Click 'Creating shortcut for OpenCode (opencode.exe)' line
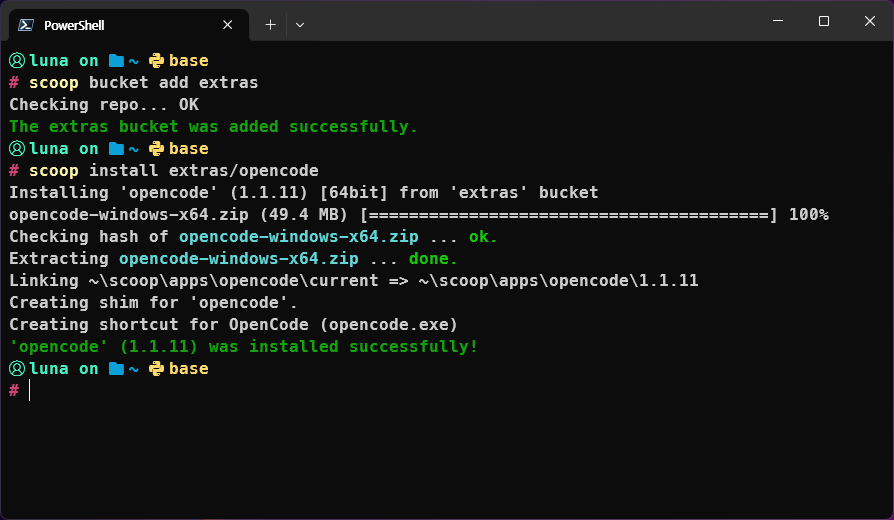Screen dimensions: 894x520 tap(234, 324)
